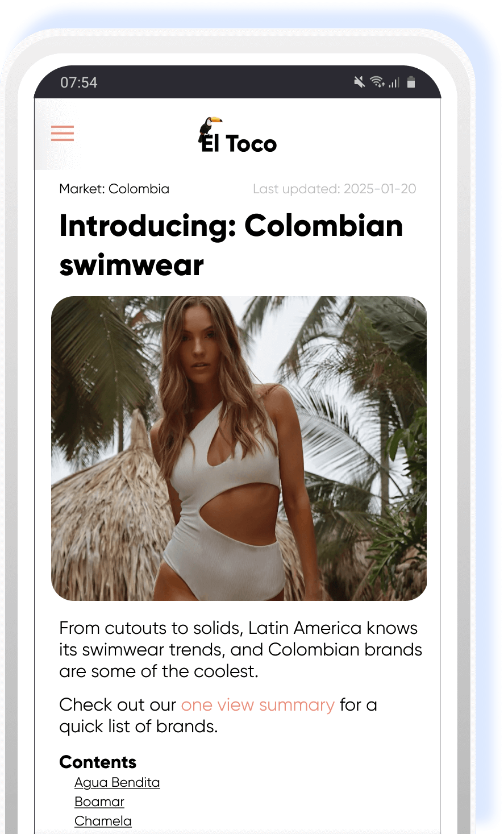Tap the Market: Colombia label
Image resolution: width=504 pixels, height=834 pixels.
point(114,189)
